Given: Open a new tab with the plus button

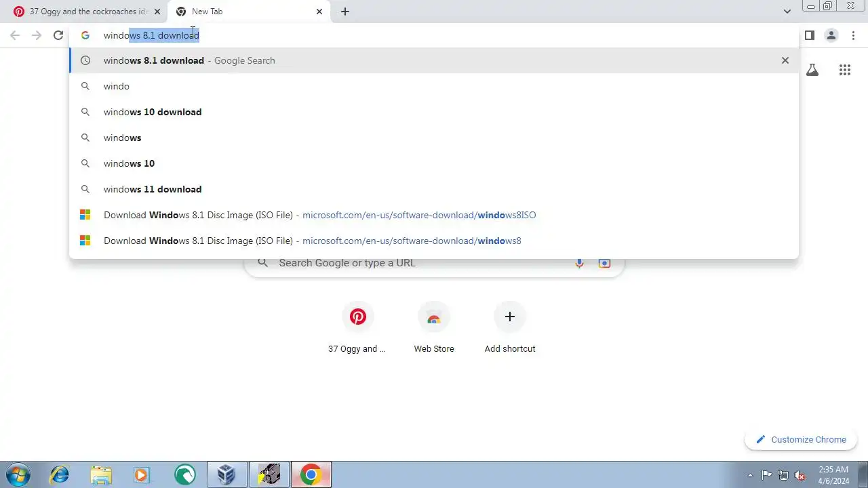Looking at the screenshot, I should (x=345, y=12).
